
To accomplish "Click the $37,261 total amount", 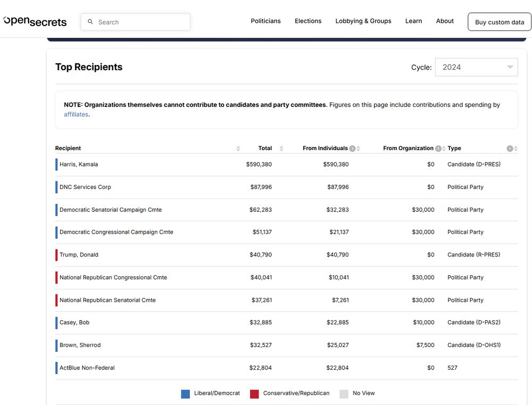I will point(262,300).
